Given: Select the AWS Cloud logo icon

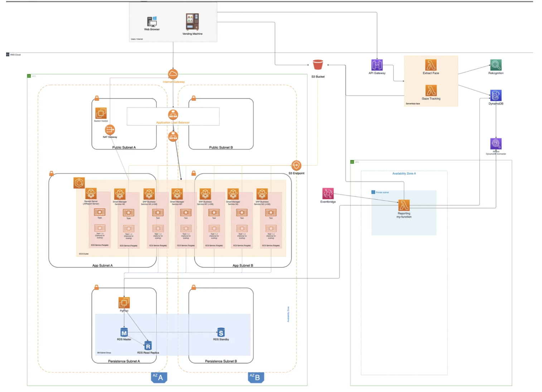Looking at the screenshot, I should pos(8,55).
